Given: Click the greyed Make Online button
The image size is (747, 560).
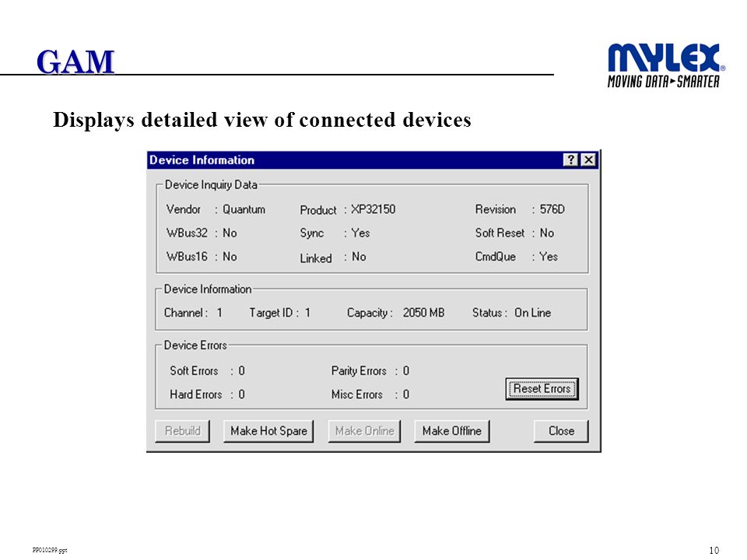Looking at the screenshot, I should [364, 431].
